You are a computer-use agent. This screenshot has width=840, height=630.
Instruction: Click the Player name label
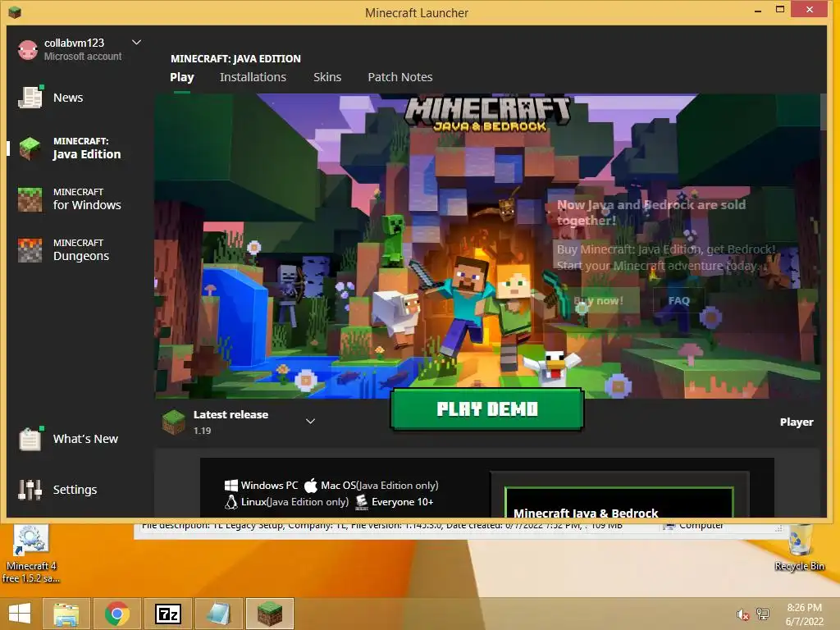click(797, 422)
